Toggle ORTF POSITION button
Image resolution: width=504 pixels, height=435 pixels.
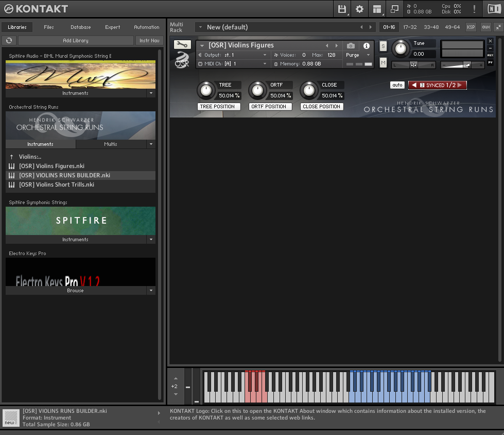click(270, 107)
